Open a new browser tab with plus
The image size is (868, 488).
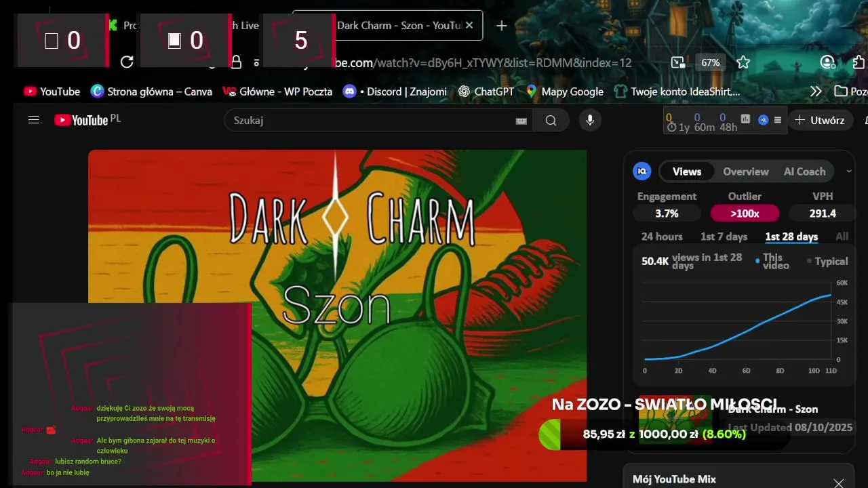501,26
